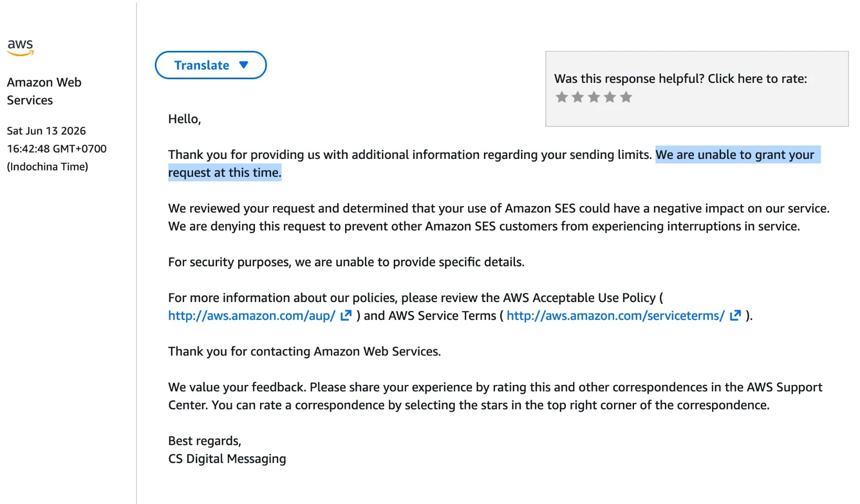The height and width of the screenshot is (504, 860).
Task: Click the Translate dropdown arrow
Action: click(x=243, y=65)
